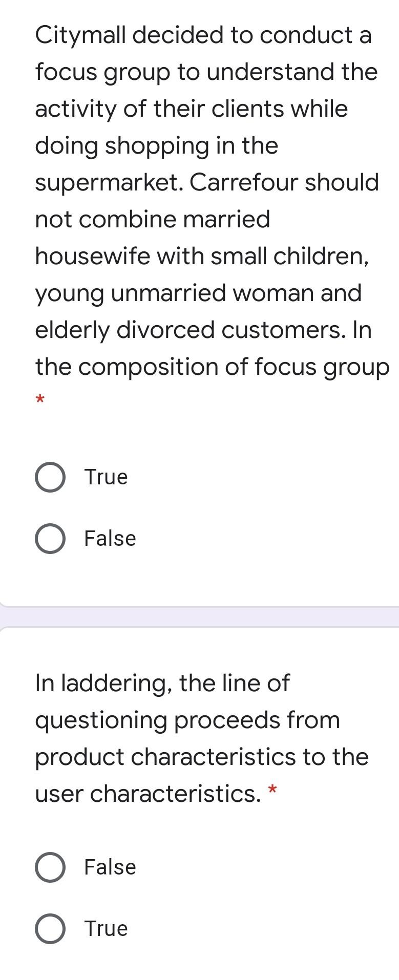The width and height of the screenshot is (399, 980).
Task: Click the "True" label text in the first question
Action: pyautogui.click(x=105, y=477)
